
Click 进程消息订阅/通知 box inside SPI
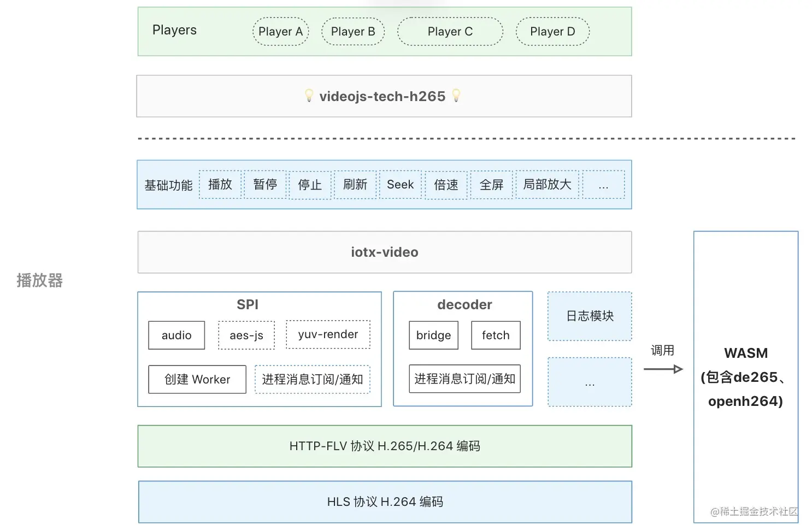[x=313, y=380]
